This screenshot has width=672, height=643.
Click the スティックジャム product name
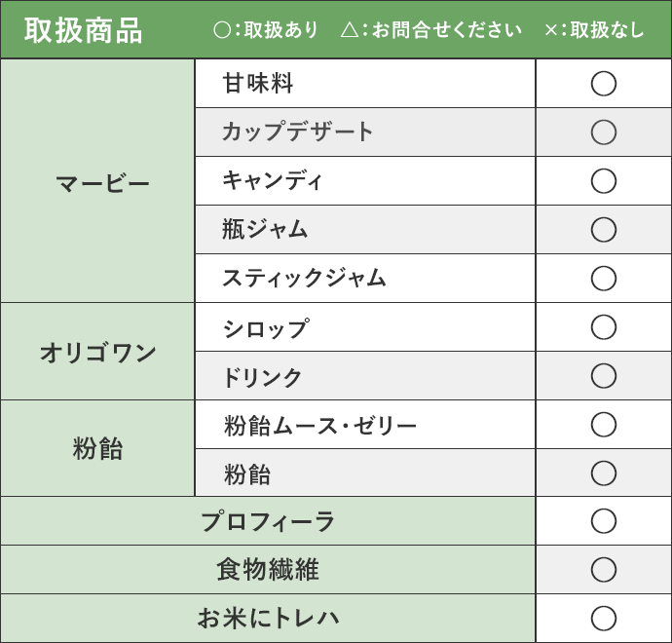(x=304, y=278)
